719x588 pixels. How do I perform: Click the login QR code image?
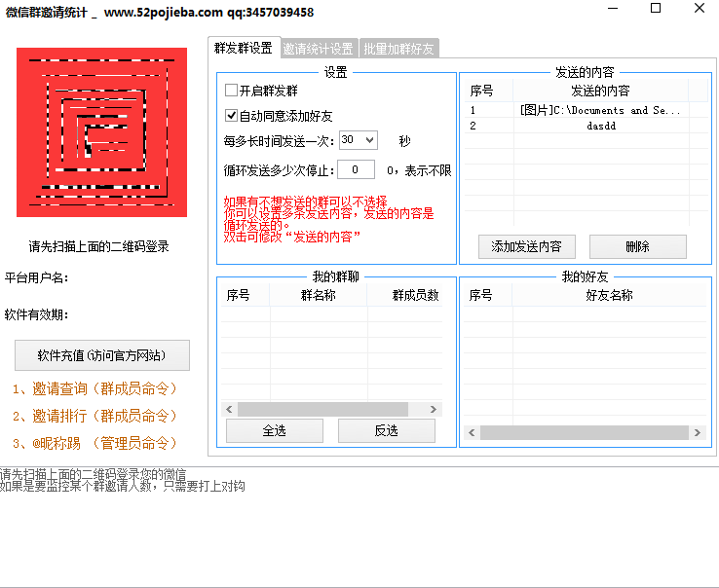(x=101, y=132)
